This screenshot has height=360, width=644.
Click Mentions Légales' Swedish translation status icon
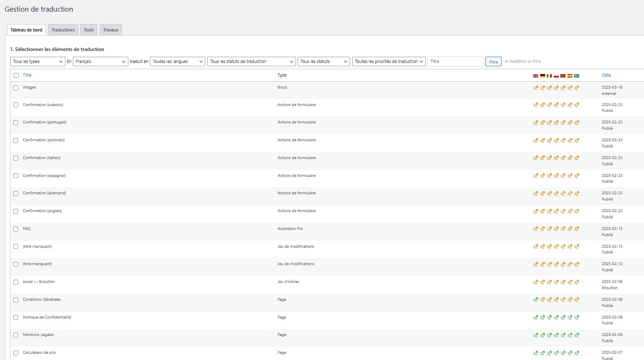tap(577, 335)
